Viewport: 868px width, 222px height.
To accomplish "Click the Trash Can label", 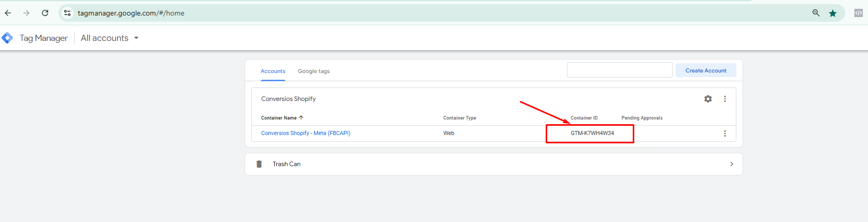I will pos(287,164).
